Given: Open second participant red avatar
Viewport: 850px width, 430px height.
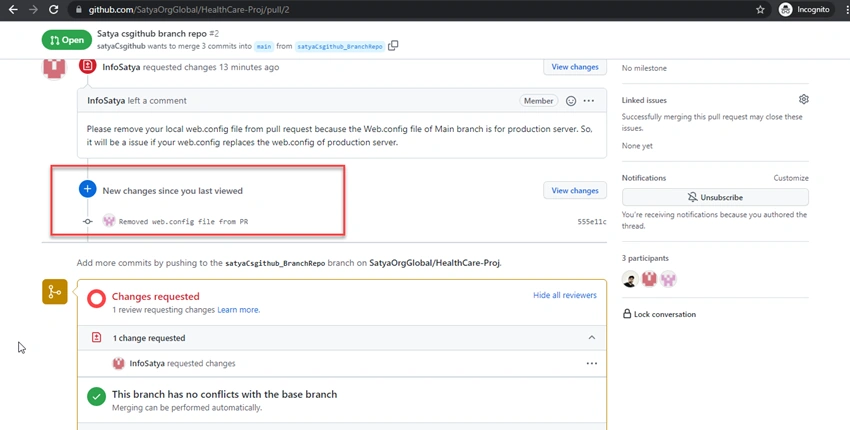Looking at the screenshot, I should (649, 279).
